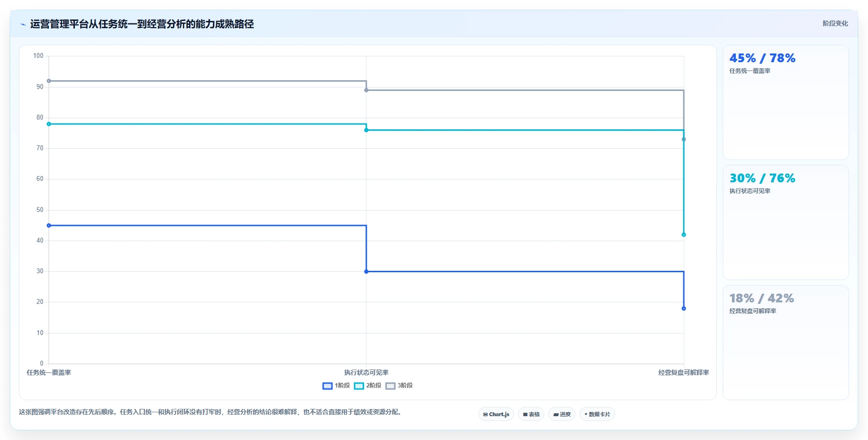Click the y-axis tick label 0

pos(42,364)
